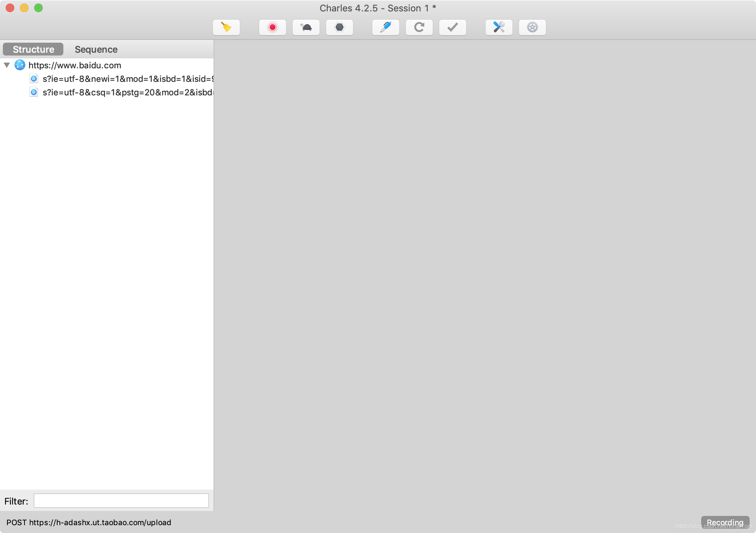Click the Repeat request arrow icon

click(419, 27)
